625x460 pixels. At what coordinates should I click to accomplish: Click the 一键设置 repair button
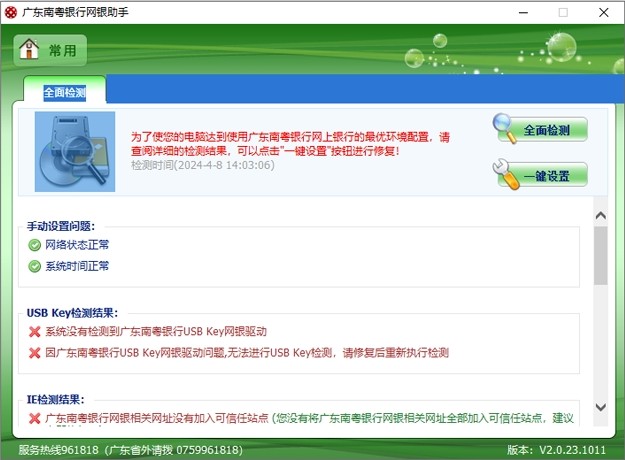pyautogui.click(x=542, y=175)
